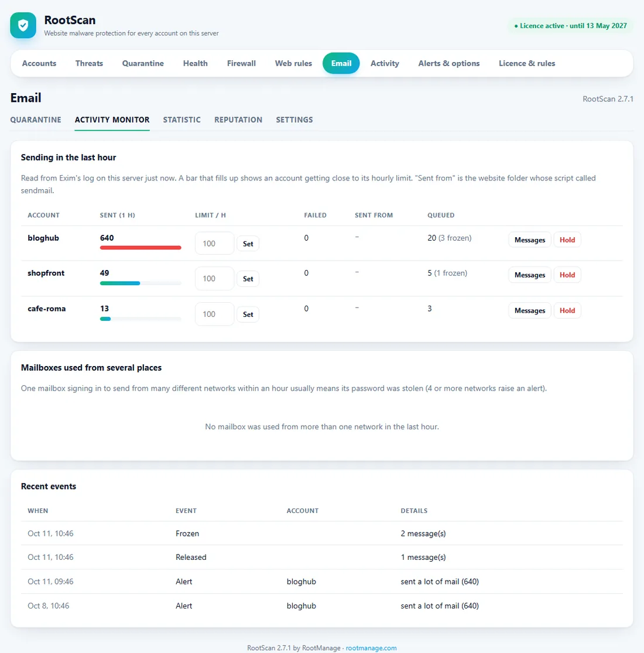
Task: Click the Oct 8, 10:46 event timestamp
Action: pos(48,606)
